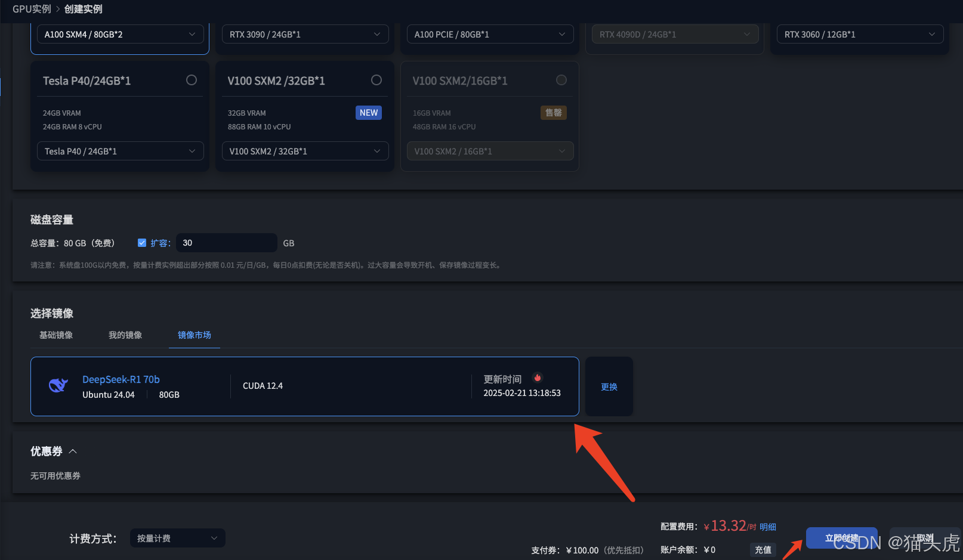Click the 账户余额 ¥0 text
This screenshot has height=560, width=963.
coord(688,550)
